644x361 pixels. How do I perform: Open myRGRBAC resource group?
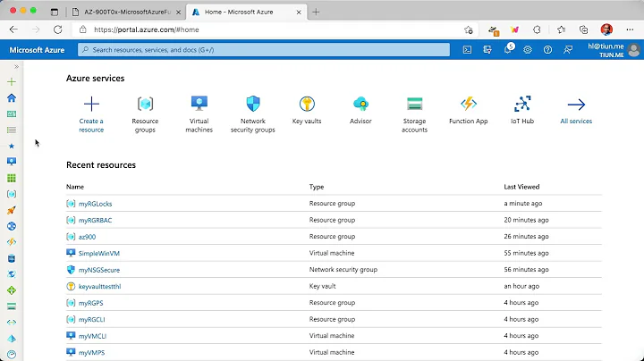pos(96,220)
